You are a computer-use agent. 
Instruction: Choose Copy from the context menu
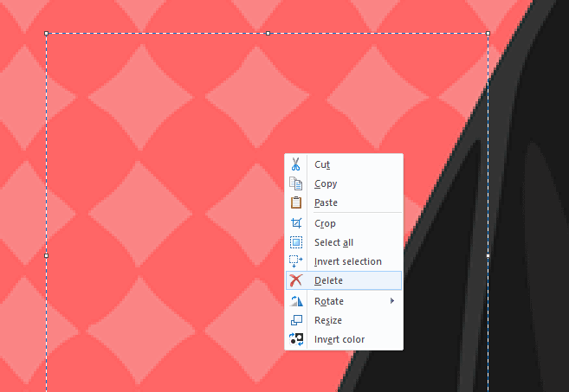344,183
